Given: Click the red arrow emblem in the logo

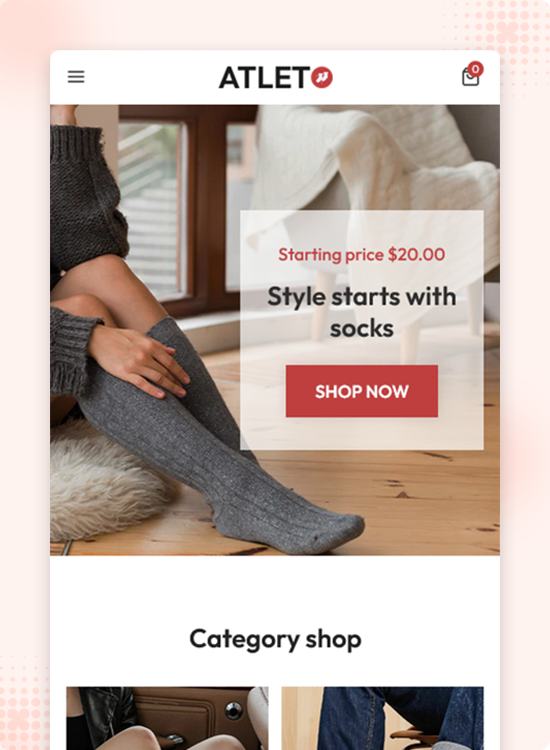Looking at the screenshot, I should [x=322, y=77].
